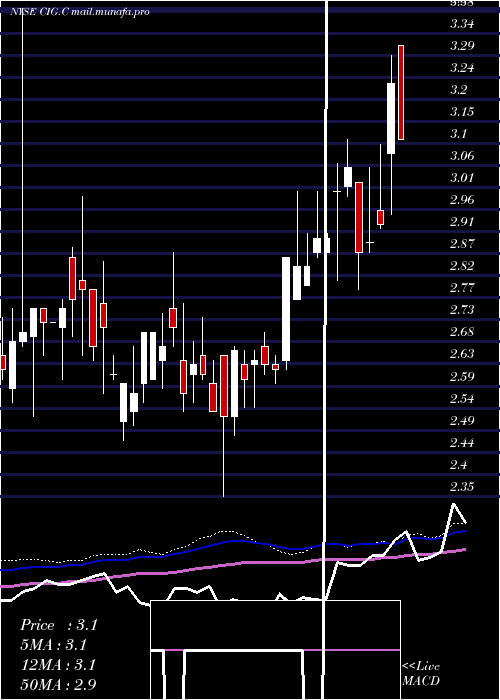
Task: Click the 2.59 price axis label
Action: point(462,376)
